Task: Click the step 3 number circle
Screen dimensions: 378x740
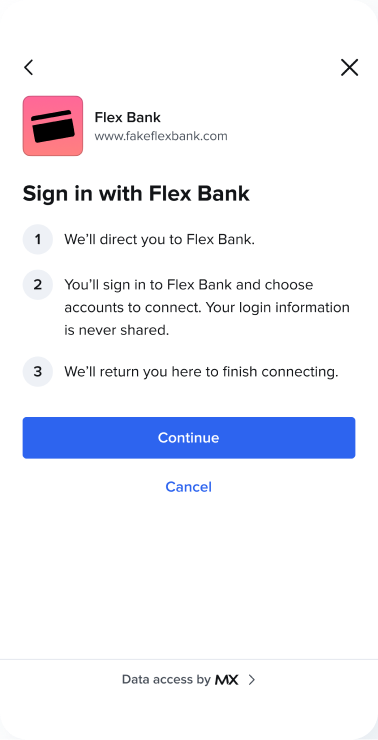Action: tap(38, 371)
